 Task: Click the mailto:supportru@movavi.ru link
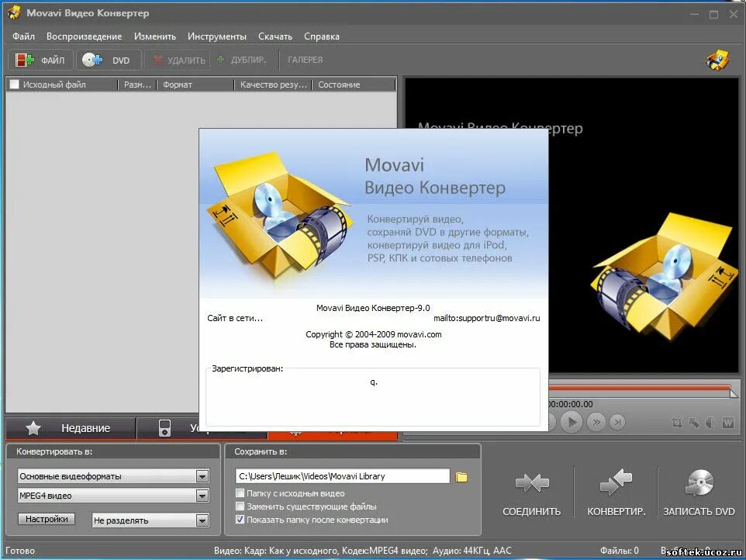487,318
